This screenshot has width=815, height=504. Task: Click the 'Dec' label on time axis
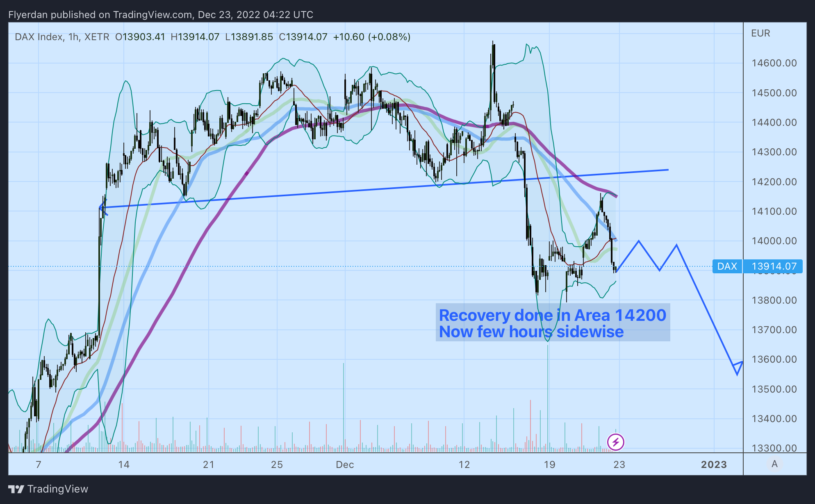pyautogui.click(x=345, y=464)
